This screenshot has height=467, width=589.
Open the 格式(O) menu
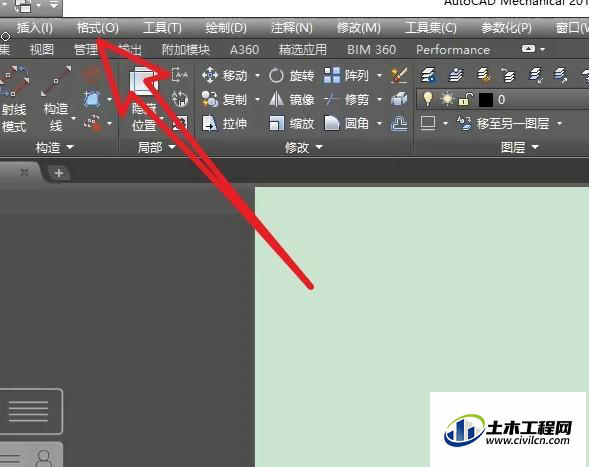coord(98,28)
